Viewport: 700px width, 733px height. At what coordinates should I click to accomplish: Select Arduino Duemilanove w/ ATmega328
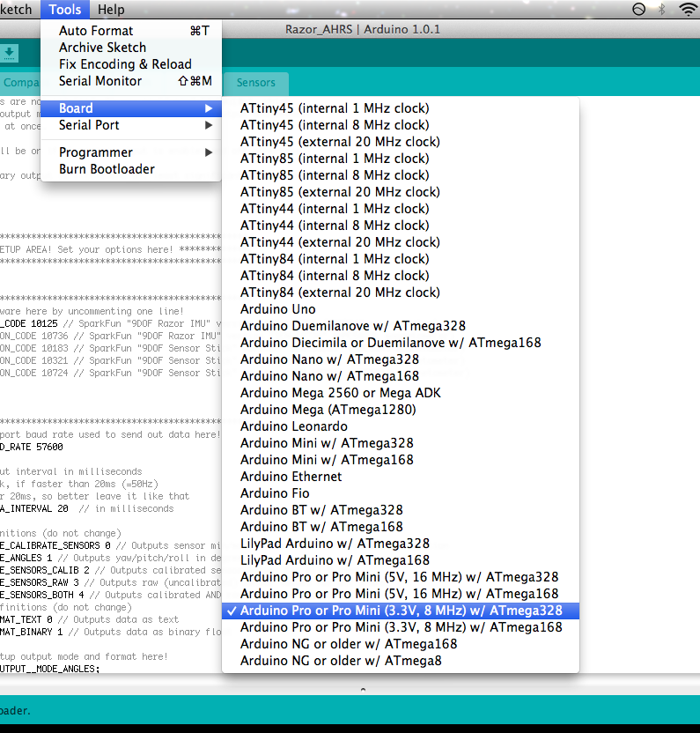[401, 326]
